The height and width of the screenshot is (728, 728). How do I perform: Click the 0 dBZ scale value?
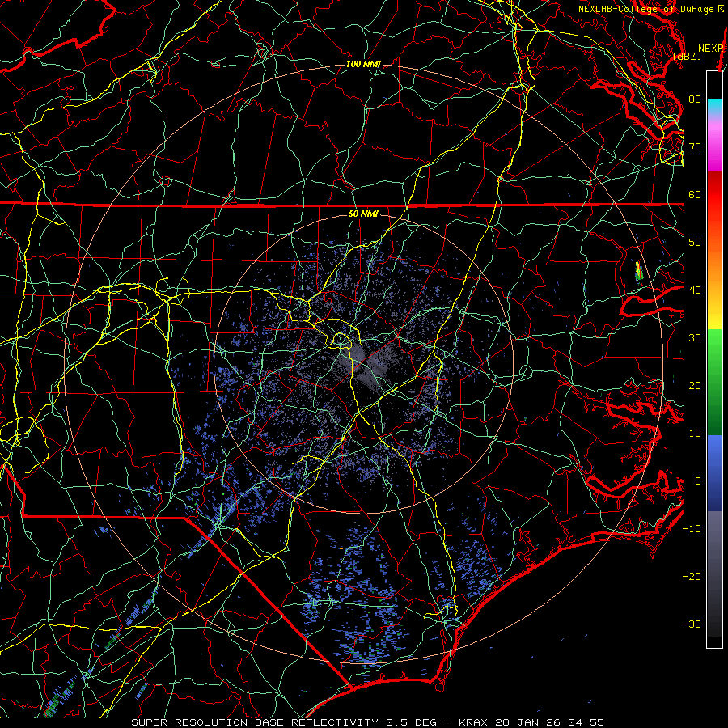point(698,481)
